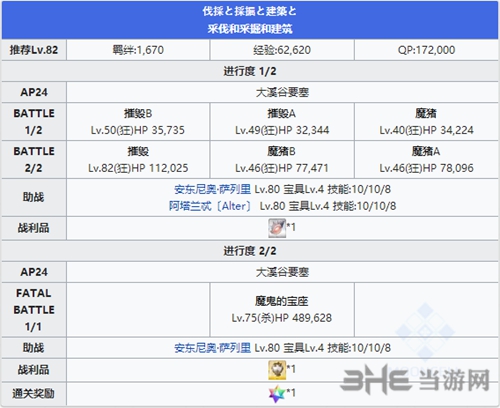The image size is (500, 408).
Task: Click the 进行度 2/2 header row
Action: 250,251
